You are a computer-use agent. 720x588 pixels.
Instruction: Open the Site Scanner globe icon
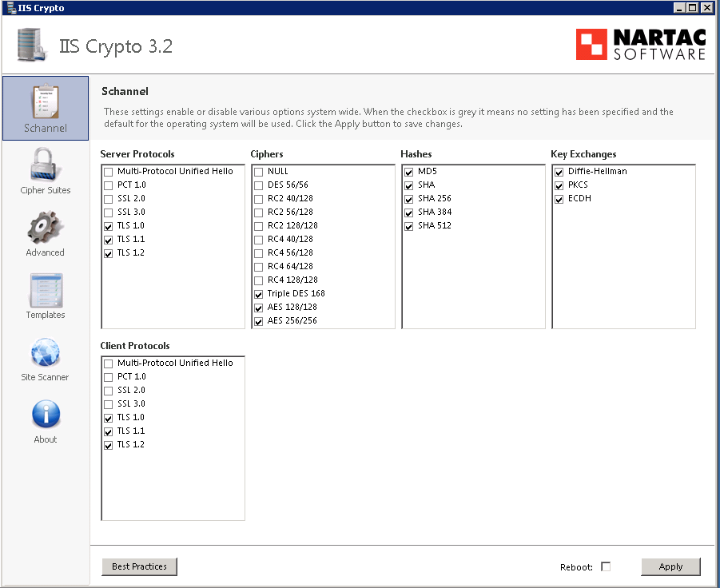[46, 352]
